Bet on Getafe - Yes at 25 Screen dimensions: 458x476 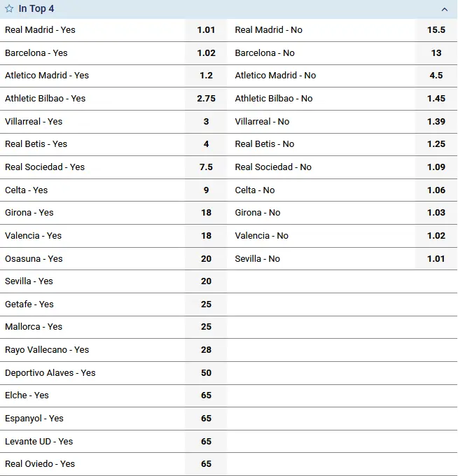[206, 304]
